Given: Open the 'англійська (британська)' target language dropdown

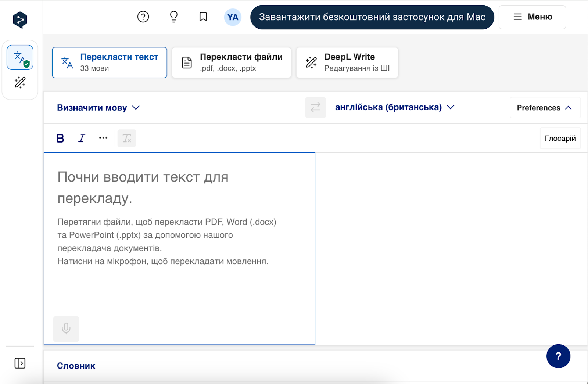Looking at the screenshot, I should point(394,107).
